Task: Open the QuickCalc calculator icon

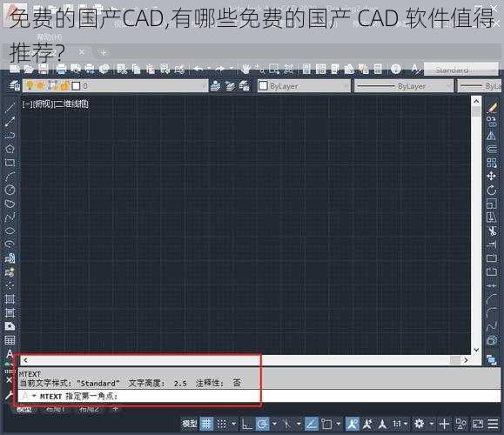Action: tap(378, 69)
